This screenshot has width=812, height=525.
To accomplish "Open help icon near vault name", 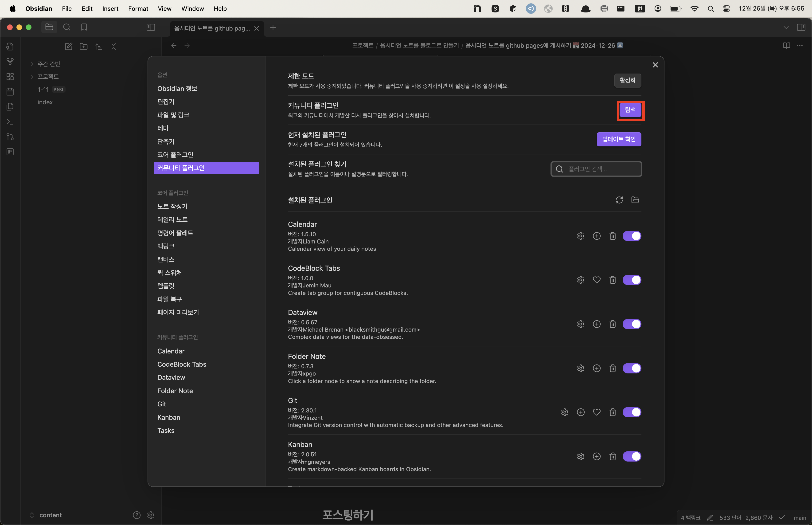I will point(137,515).
